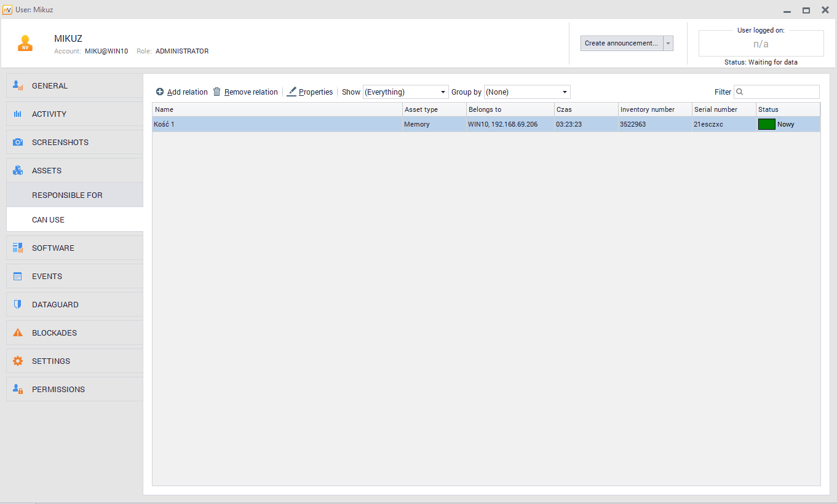This screenshot has height=504, width=837.
Task: Click the Settings gear icon
Action: point(18,361)
